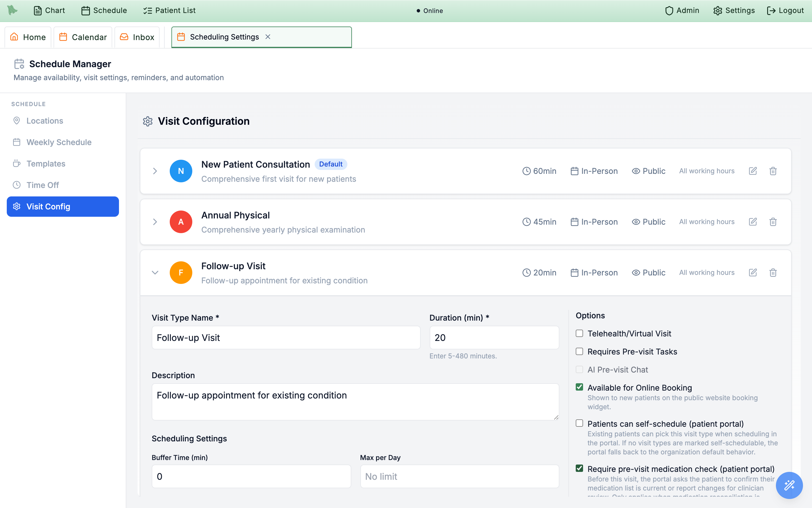The width and height of the screenshot is (812, 508).
Task: Click the 20min clock icon
Action: click(526, 272)
